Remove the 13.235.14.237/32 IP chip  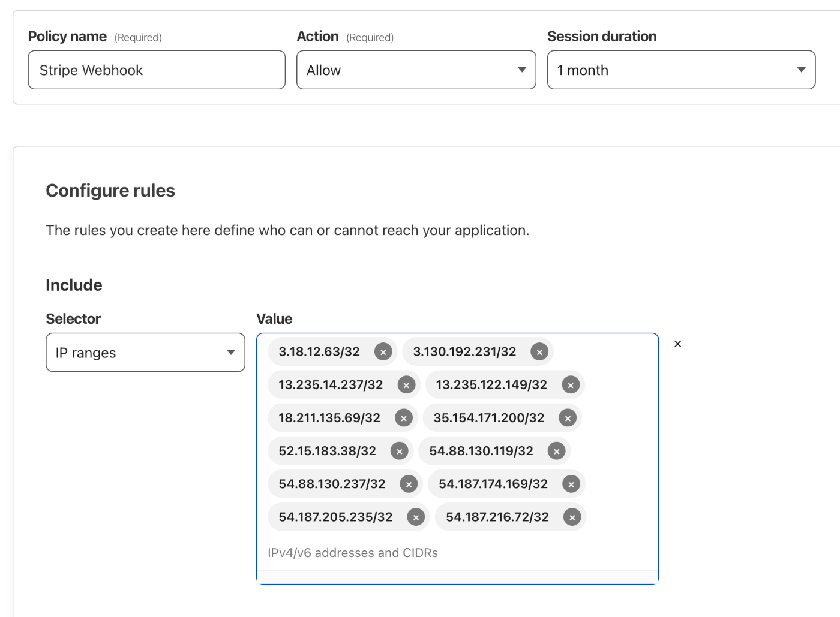click(406, 385)
